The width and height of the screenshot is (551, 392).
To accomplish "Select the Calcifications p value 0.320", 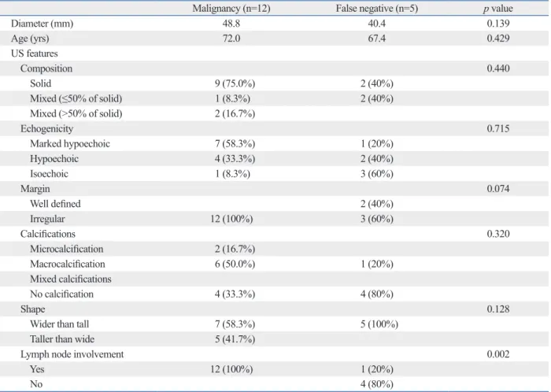I will click(x=498, y=234).
